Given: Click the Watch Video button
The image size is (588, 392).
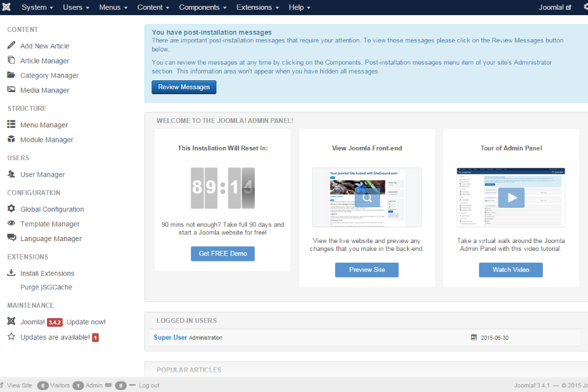Looking at the screenshot, I should pos(511,270).
